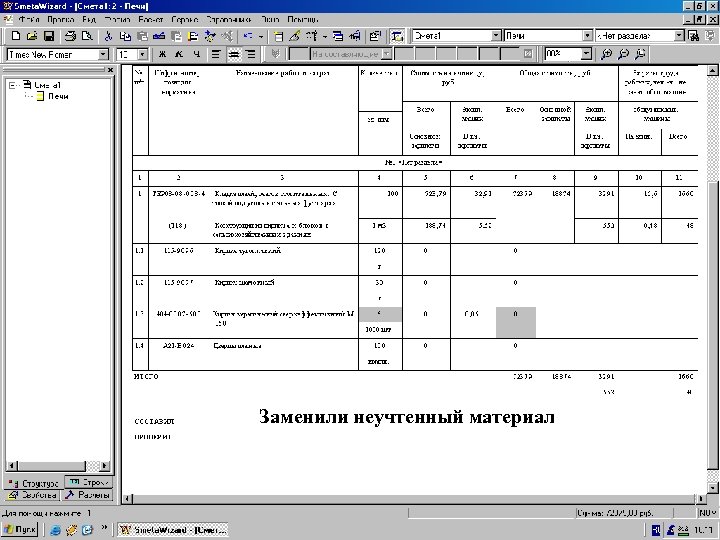Open the Сервис menu
This screenshot has width=720, height=540.
[x=185, y=20]
